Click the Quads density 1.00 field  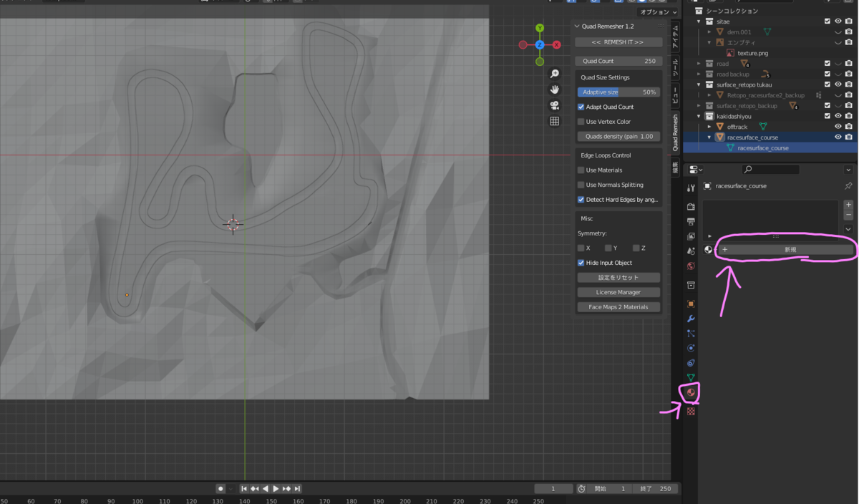click(x=618, y=137)
